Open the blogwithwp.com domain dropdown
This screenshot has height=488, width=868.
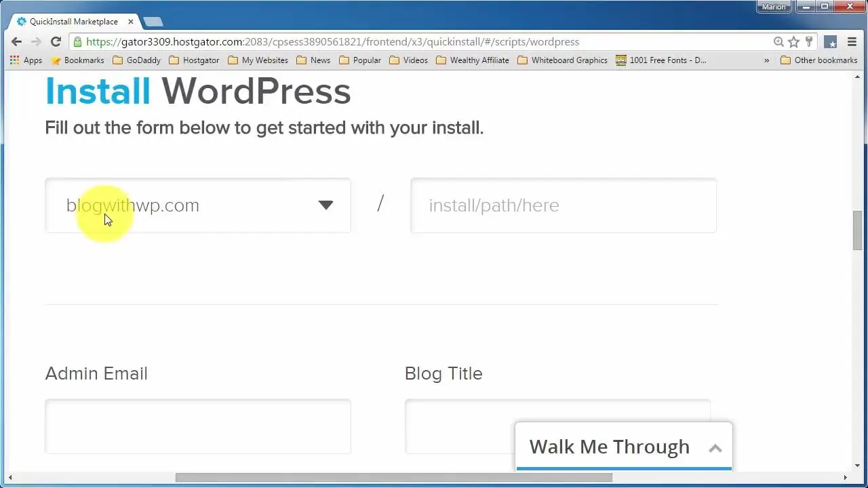pos(198,205)
